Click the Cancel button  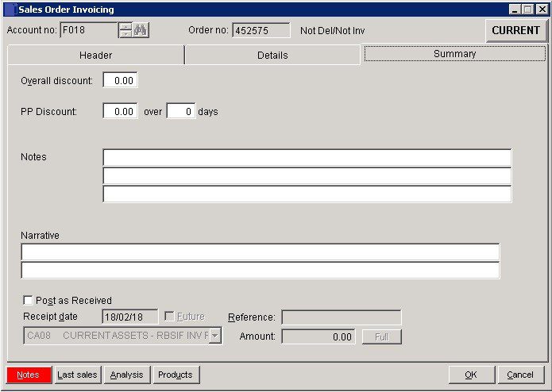coord(520,375)
